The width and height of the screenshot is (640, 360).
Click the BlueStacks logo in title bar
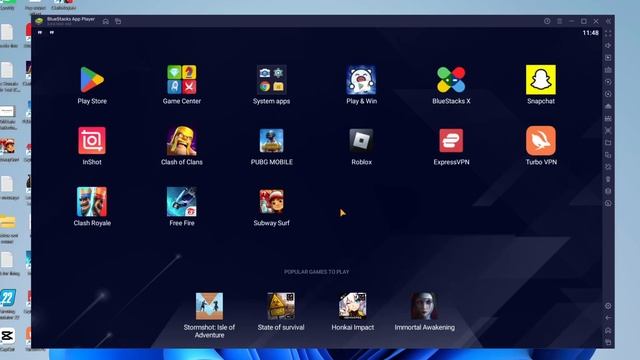39,21
